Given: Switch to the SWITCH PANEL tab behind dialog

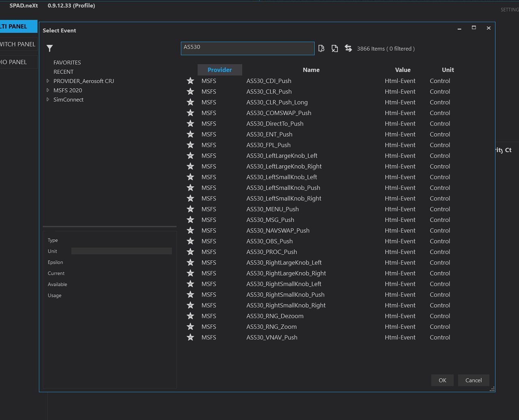Looking at the screenshot, I should (x=18, y=44).
